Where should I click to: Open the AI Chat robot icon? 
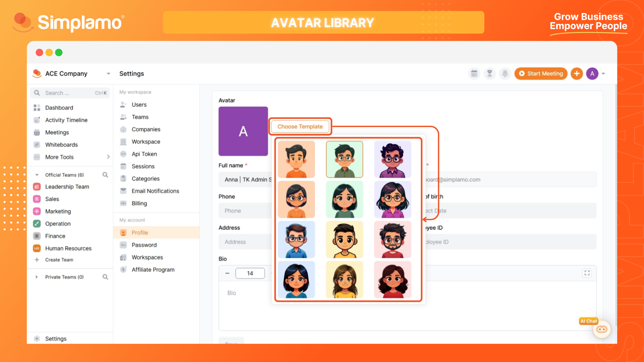(602, 329)
